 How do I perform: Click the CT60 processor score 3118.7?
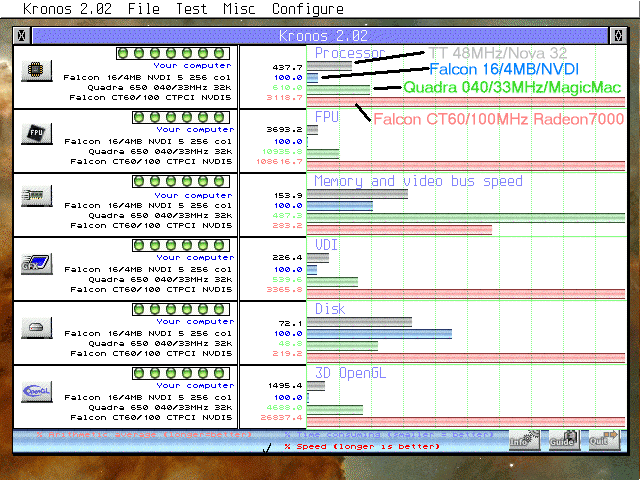click(284, 98)
